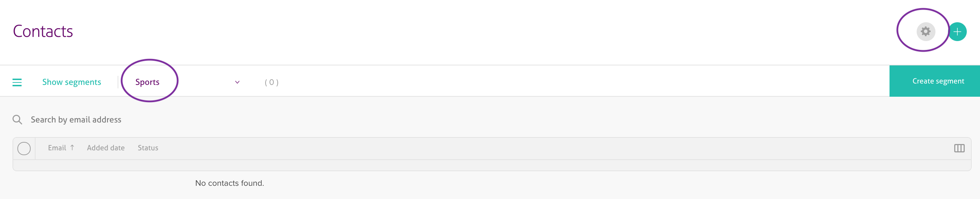Click the Contacts page heading
This screenshot has height=199, width=980.
coord(43,31)
